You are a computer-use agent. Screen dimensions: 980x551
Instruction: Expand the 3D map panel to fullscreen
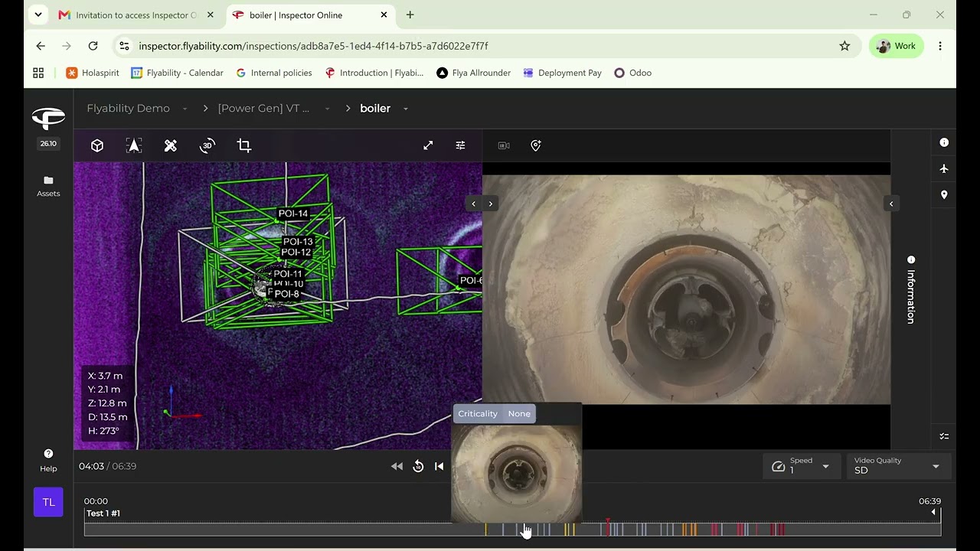[428, 145]
